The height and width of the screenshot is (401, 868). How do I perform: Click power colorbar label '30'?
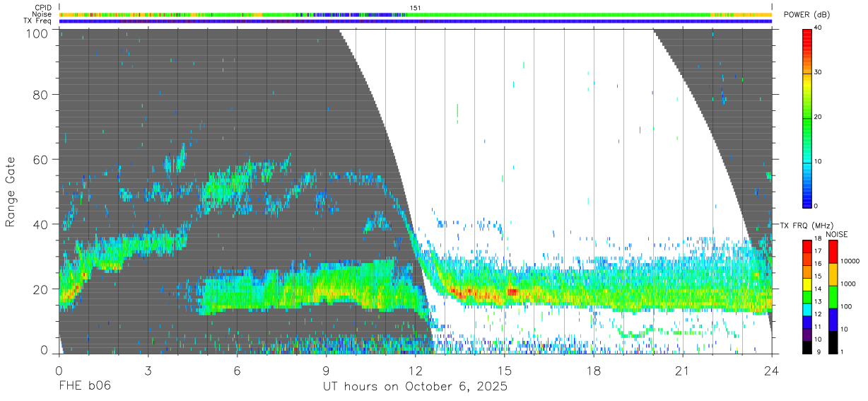pyautogui.click(x=819, y=73)
